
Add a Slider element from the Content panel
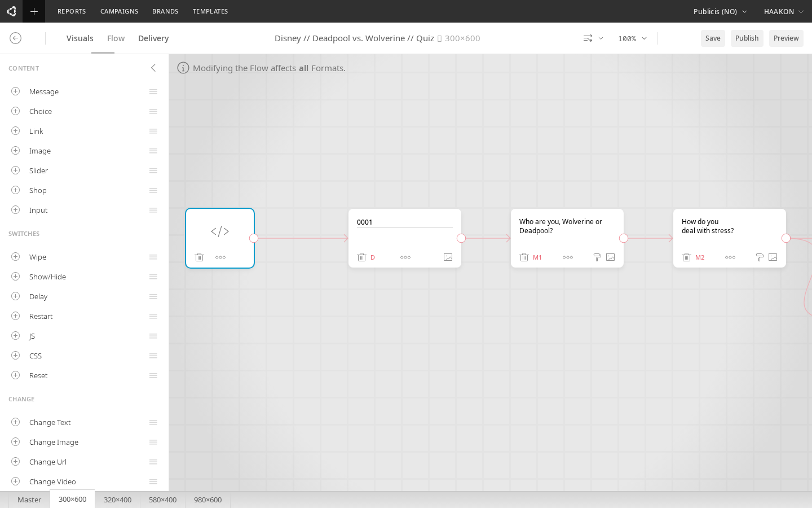point(15,170)
